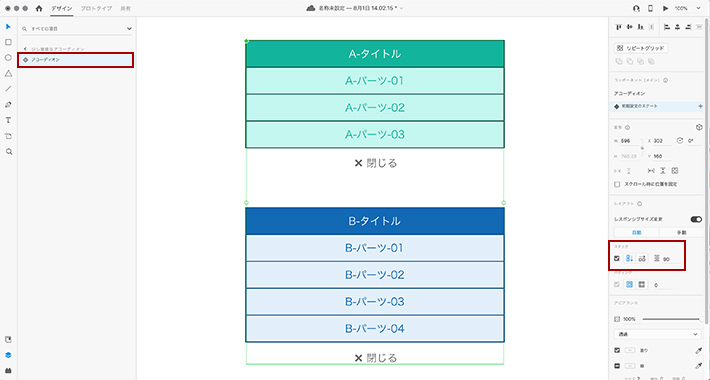This screenshot has width=710, height=380.
Task: Select the Pen tool
Action: click(x=8, y=105)
